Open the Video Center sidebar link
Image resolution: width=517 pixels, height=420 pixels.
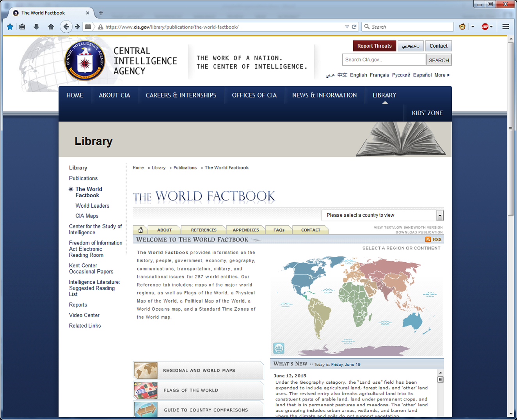point(84,315)
